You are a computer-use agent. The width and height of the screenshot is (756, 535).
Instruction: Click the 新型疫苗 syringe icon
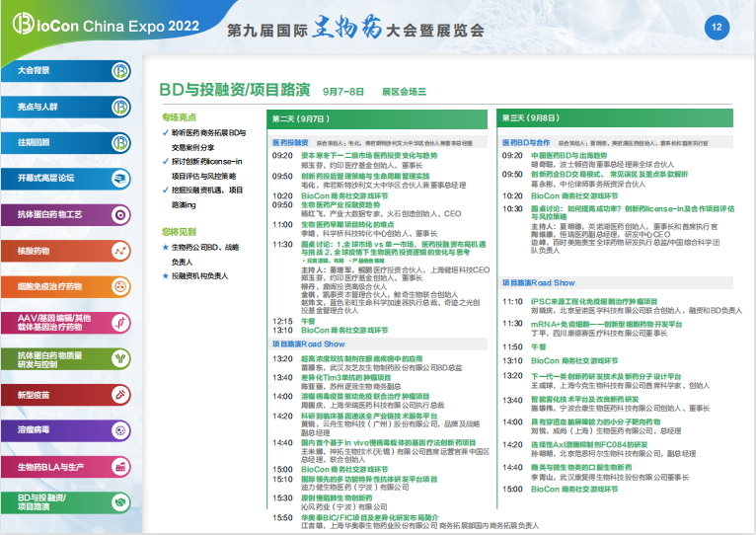[120, 395]
